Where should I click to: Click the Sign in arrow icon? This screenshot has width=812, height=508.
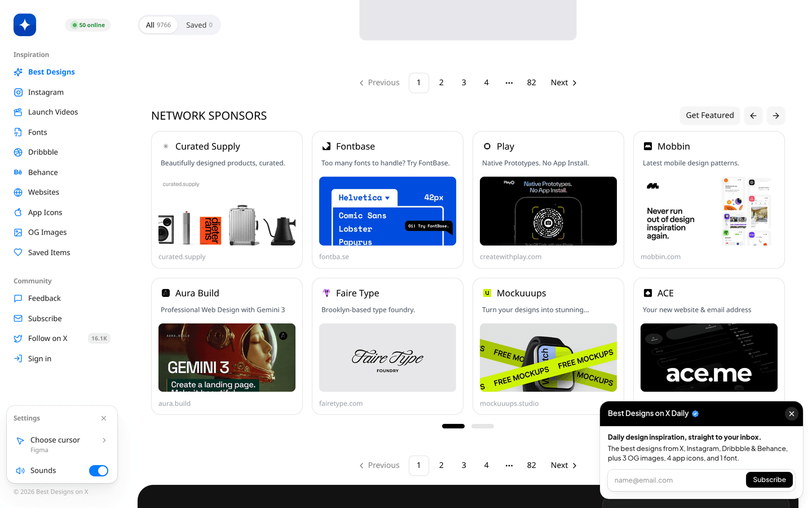pos(18,358)
